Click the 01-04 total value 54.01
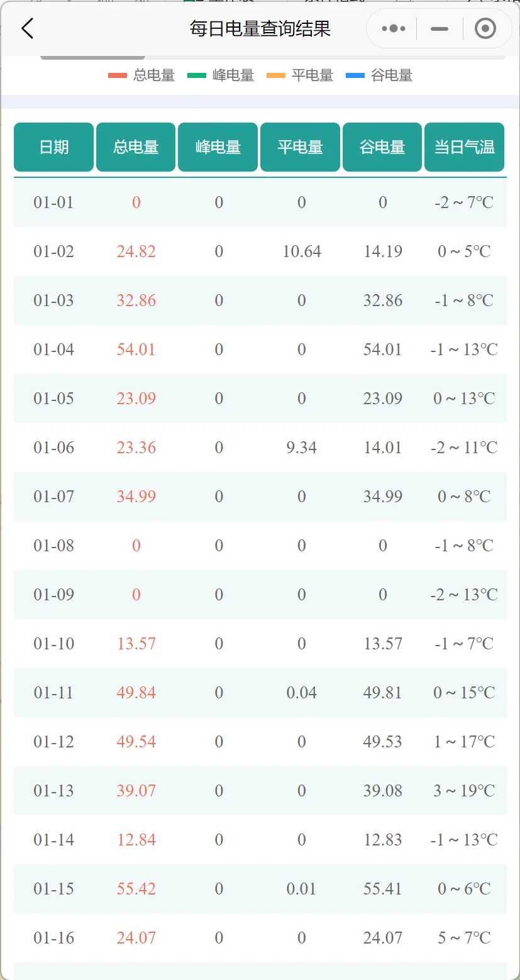This screenshot has width=520, height=980. pos(136,350)
